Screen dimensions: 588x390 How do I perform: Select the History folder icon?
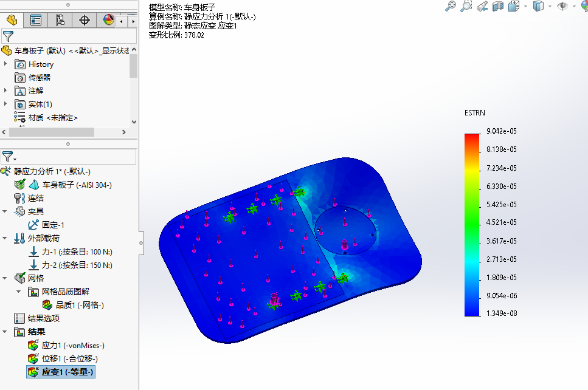20,64
